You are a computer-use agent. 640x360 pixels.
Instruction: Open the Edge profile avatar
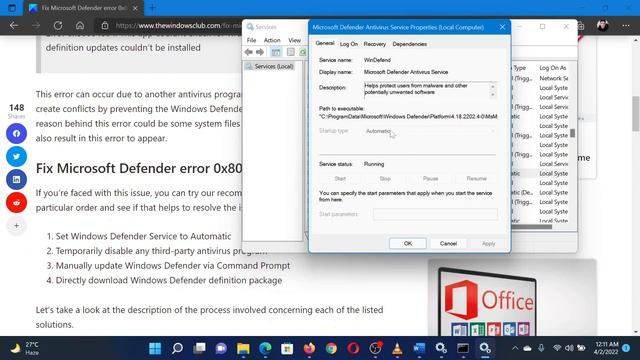point(603,26)
